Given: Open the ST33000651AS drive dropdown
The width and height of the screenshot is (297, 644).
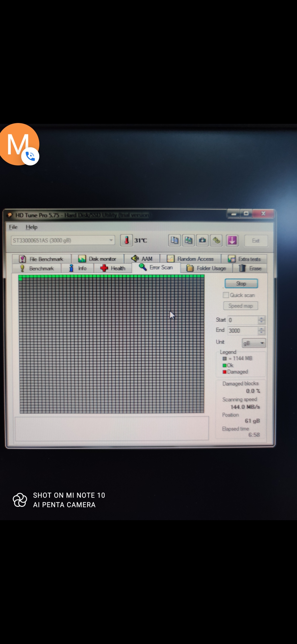Looking at the screenshot, I should click(63, 240).
